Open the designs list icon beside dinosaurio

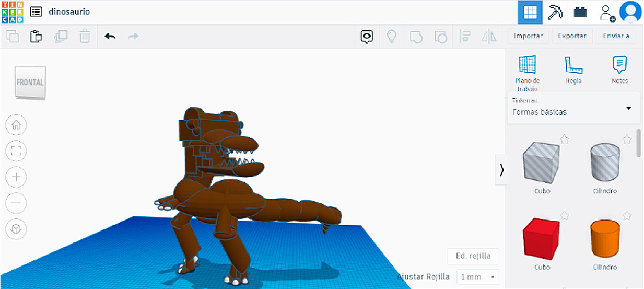pos(36,12)
